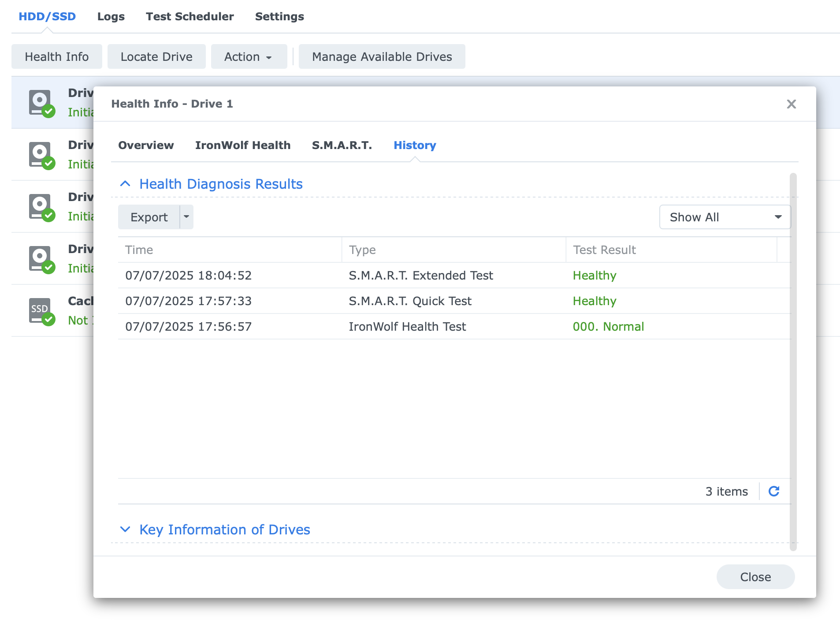This screenshot has height=627, width=840.
Task: Collapse the Health Diagnosis Results section
Action: pyautogui.click(x=125, y=184)
